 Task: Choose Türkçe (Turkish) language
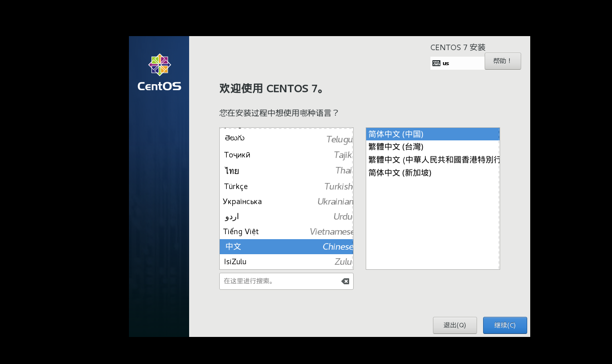pos(286,187)
